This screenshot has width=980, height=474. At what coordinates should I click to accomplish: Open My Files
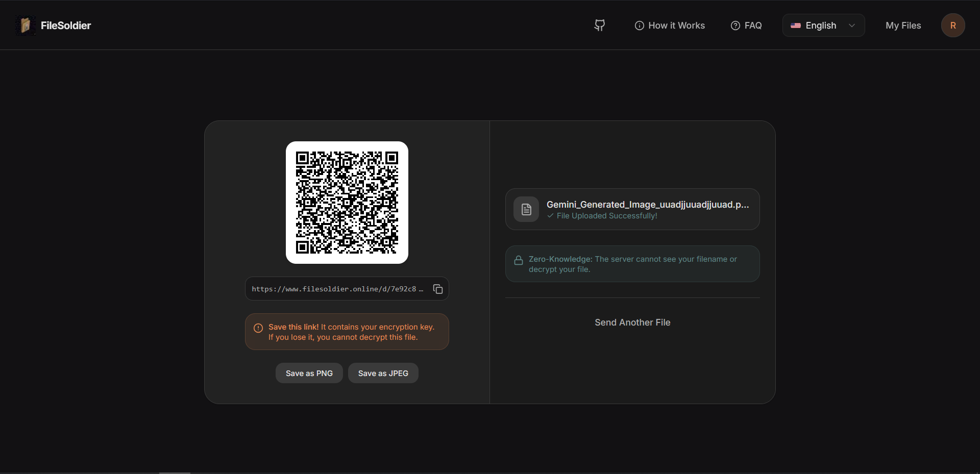click(x=903, y=25)
